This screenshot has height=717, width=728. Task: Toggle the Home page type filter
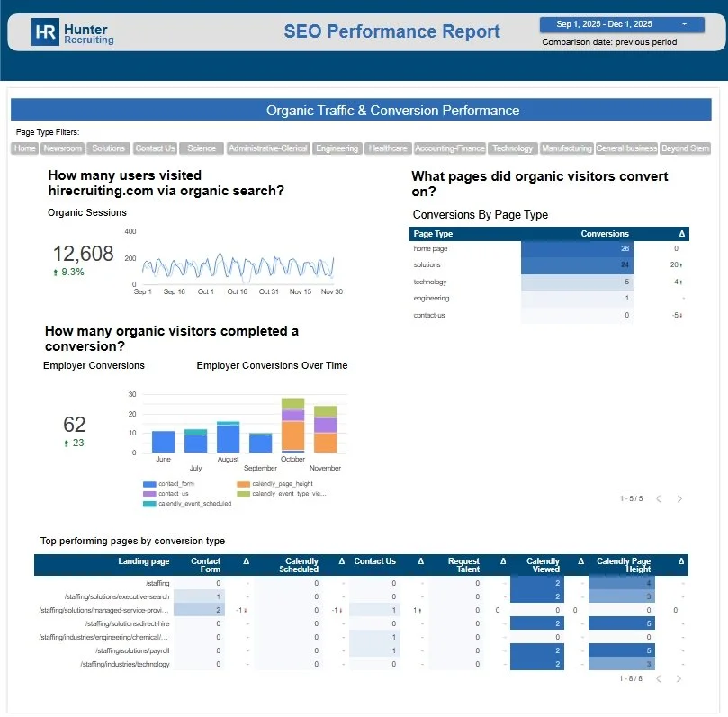23,148
